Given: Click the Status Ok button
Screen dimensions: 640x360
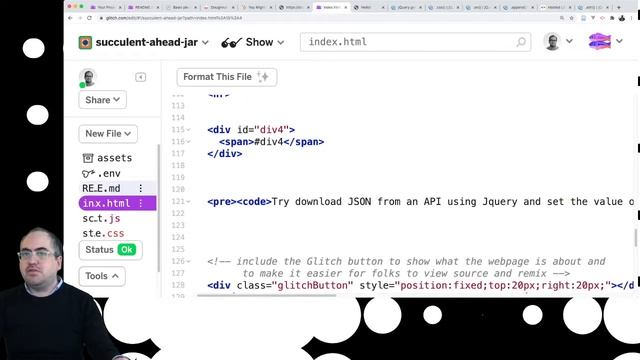Looking at the screenshot, I should pyautogui.click(x=110, y=250).
